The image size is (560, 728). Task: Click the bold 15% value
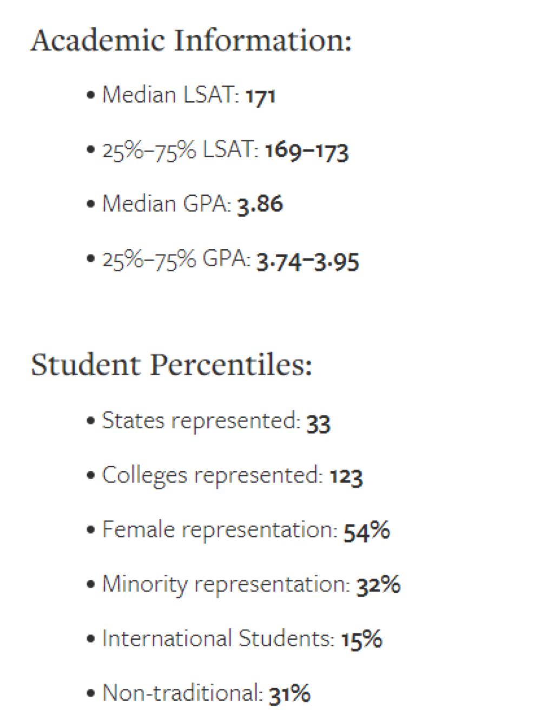(x=362, y=640)
